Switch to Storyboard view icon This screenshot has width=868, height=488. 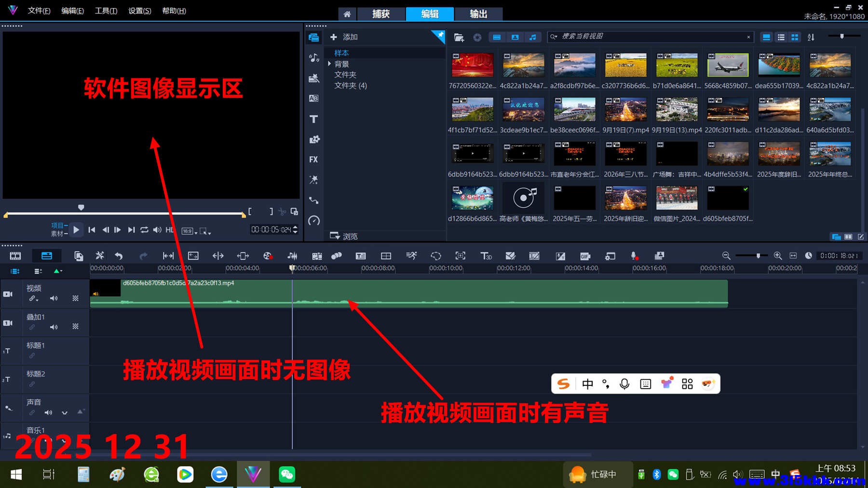15,256
